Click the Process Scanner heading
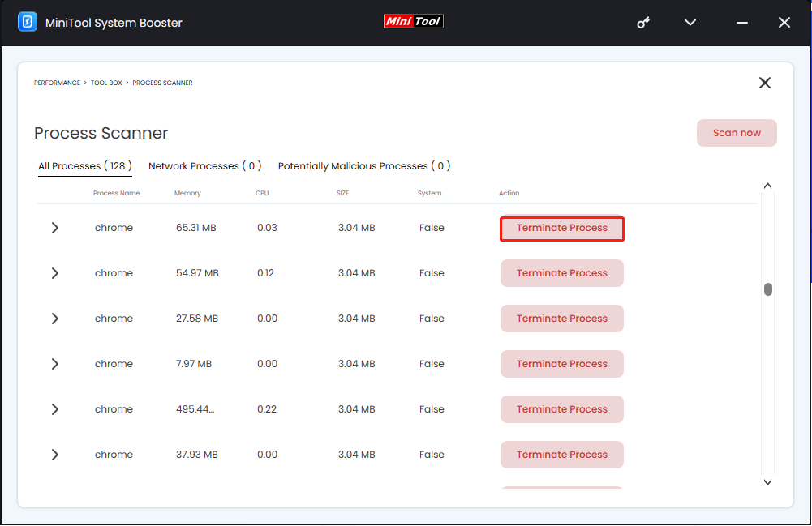Viewport: 812px width, 526px height. coord(101,133)
